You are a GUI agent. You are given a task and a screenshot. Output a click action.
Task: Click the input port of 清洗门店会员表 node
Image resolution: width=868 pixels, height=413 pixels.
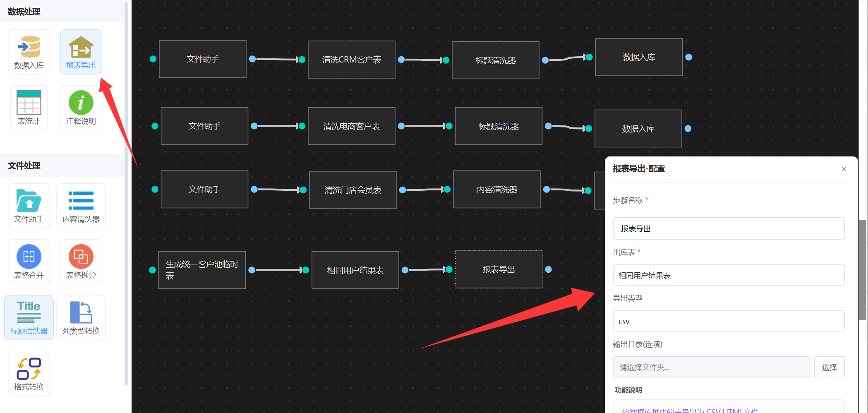(x=303, y=190)
